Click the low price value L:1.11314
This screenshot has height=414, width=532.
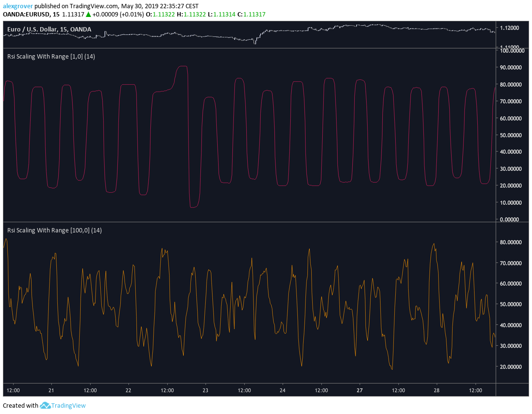click(x=221, y=14)
